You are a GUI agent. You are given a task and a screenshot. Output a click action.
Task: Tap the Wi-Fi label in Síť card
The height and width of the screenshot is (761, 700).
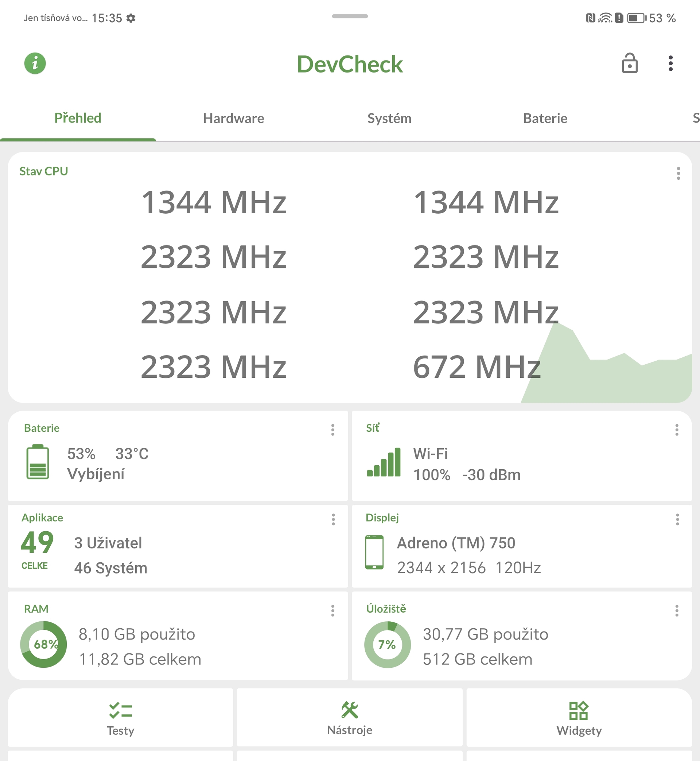tap(430, 454)
